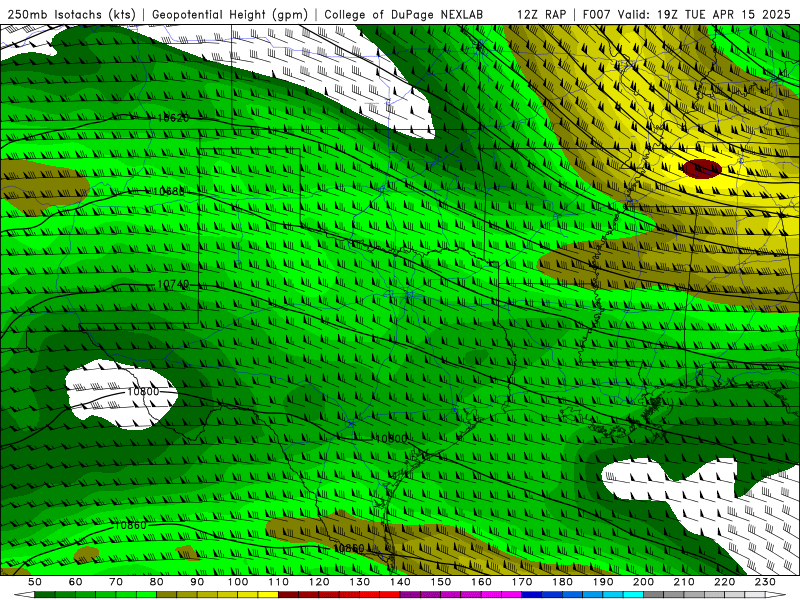800x600 pixels.
Task: Pick the bright magenta swatch left of 170
Action: (511, 595)
